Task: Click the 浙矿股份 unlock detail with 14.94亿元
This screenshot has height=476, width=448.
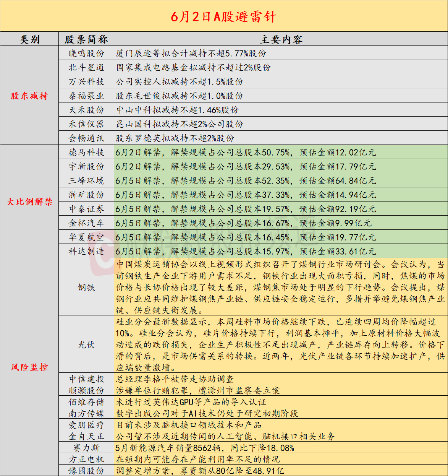Action: point(246,195)
